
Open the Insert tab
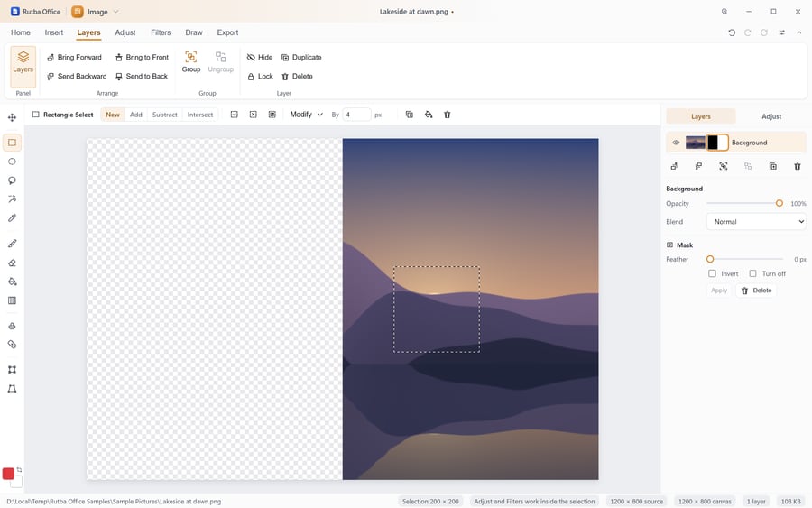pyautogui.click(x=54, y=32)
